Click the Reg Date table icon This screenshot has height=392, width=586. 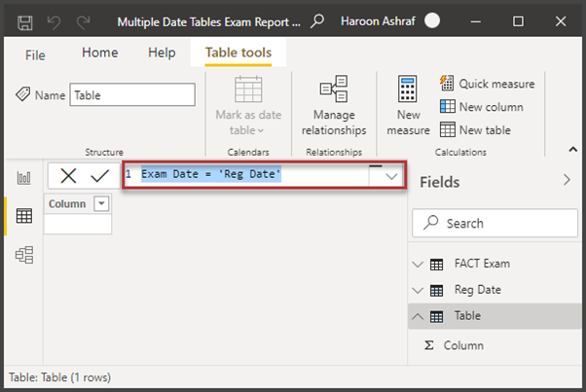click(436, 291)
